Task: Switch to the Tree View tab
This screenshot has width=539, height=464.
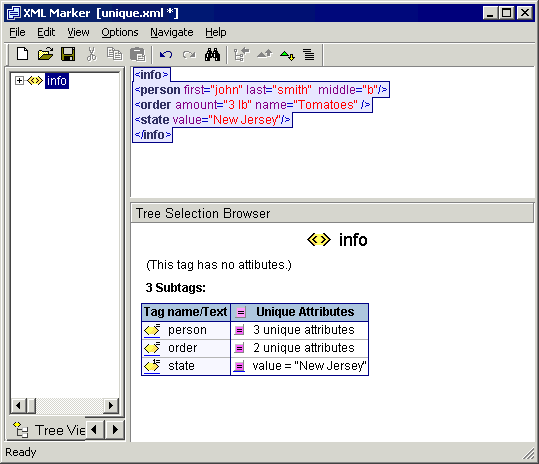Action: click(x=48, y=430)
